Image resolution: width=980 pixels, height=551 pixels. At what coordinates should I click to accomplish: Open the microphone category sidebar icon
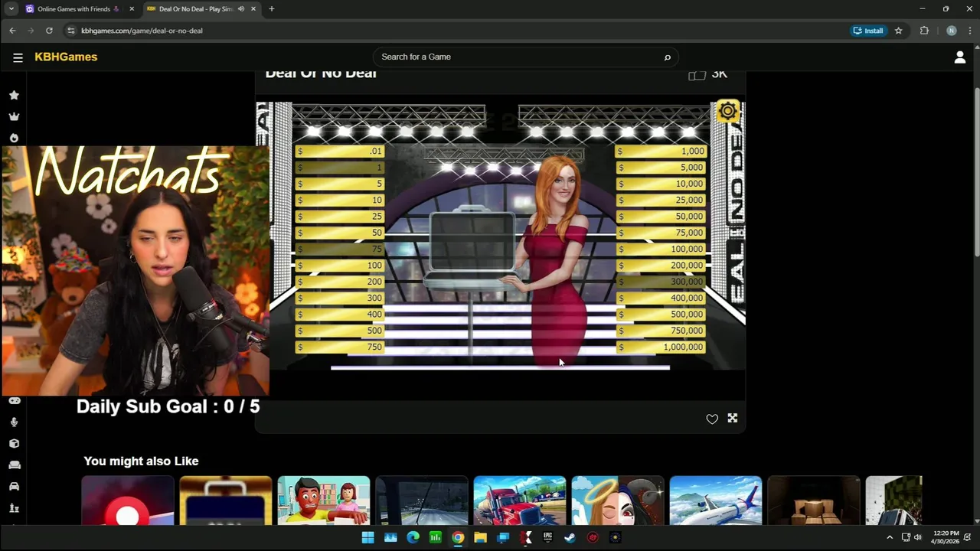tap(14, 422)
